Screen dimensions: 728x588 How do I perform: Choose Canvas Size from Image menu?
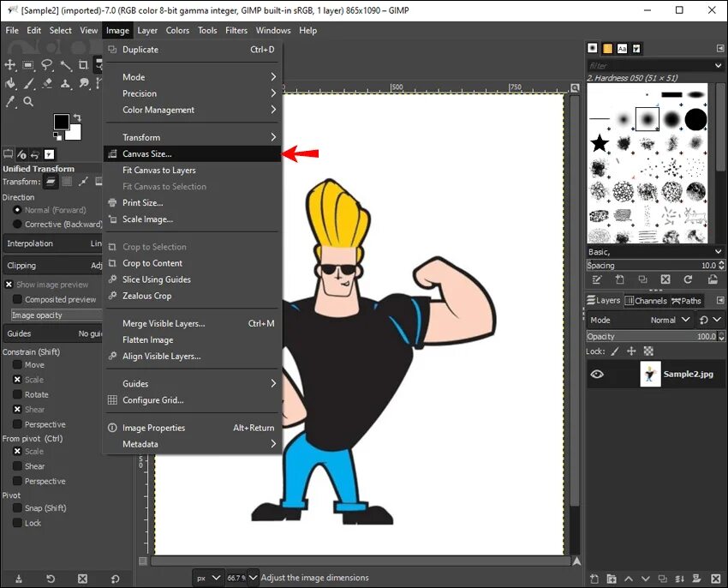click(192, 153)
